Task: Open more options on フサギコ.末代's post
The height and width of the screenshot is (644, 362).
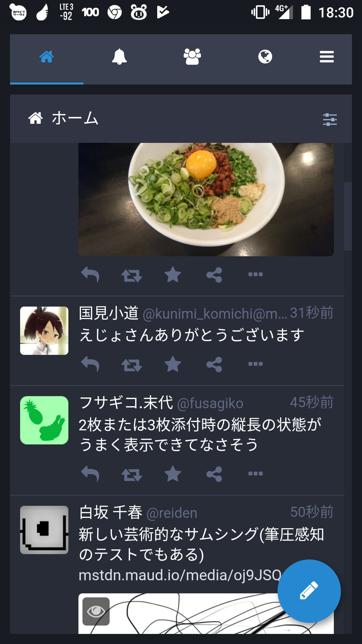Action: pyautogui.click(x=255, y=474)
